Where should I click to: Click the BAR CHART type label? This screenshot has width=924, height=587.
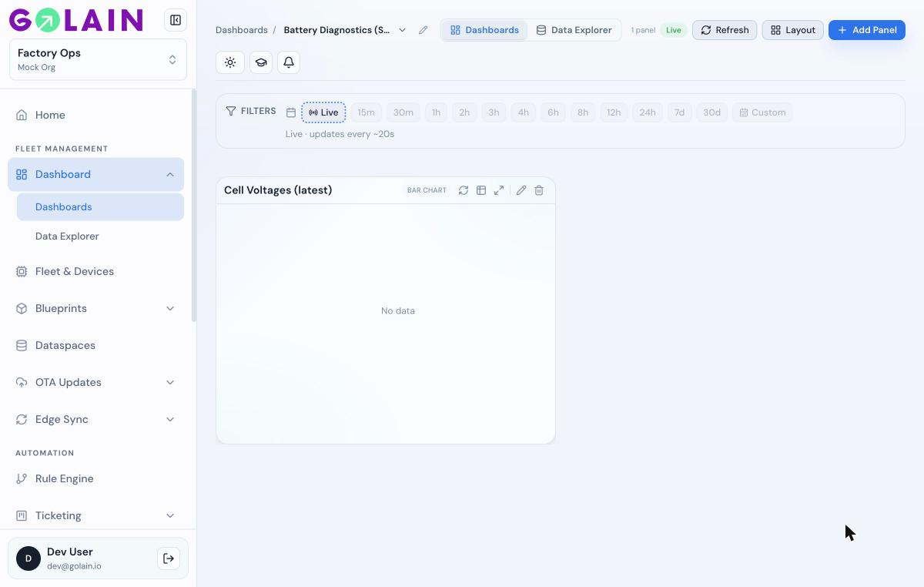click(x=427, y=190)
